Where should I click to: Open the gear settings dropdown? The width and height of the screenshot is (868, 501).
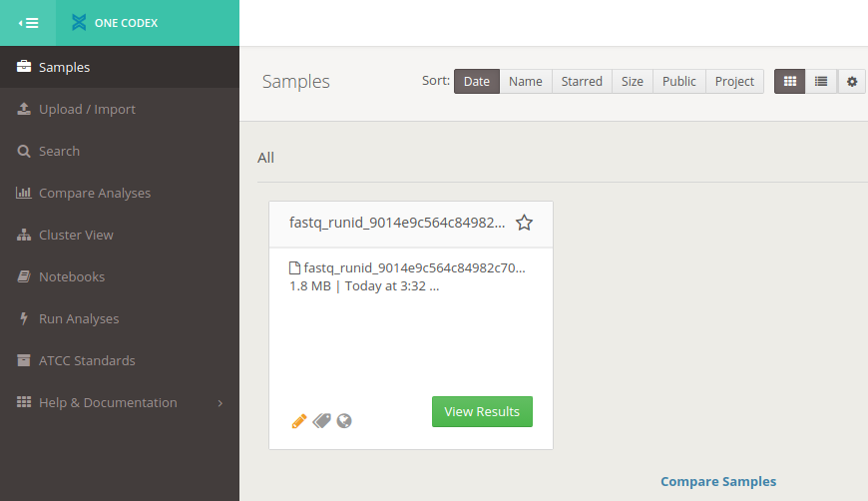852,82
